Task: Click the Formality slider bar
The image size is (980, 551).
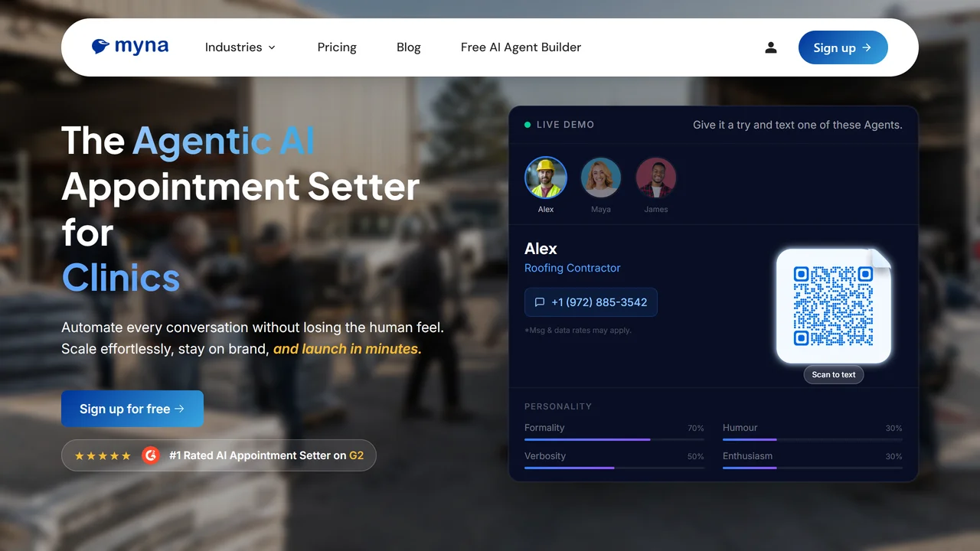Action: pos(614,439)
